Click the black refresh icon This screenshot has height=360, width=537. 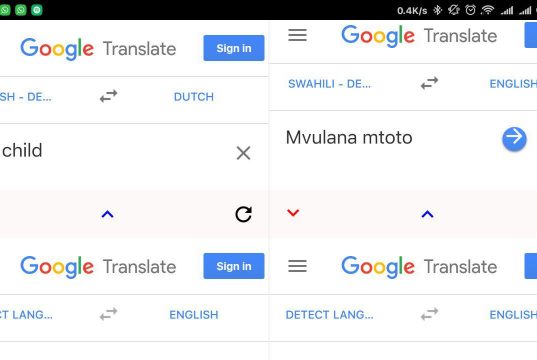pyautogui.click(x=243, y=214)
